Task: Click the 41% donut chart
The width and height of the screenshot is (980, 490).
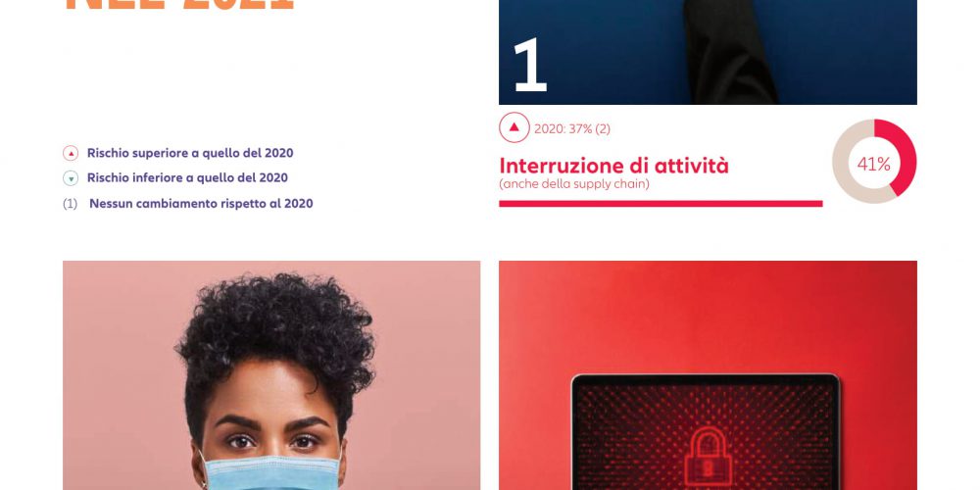Action: pyautogui.click(x=874, y=162)
